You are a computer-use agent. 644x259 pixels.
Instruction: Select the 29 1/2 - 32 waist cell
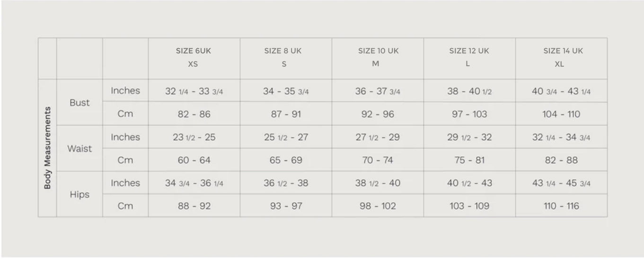pyautogui.click(x=469, y=138)
